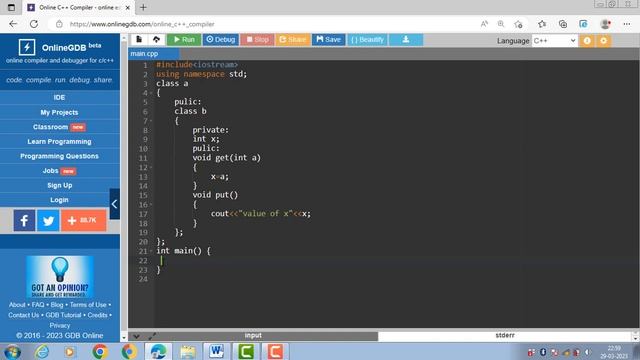This screenshot has height=360, width=640.
Task: Collapse code fold arrow at line 4
Action: (151, 93)
